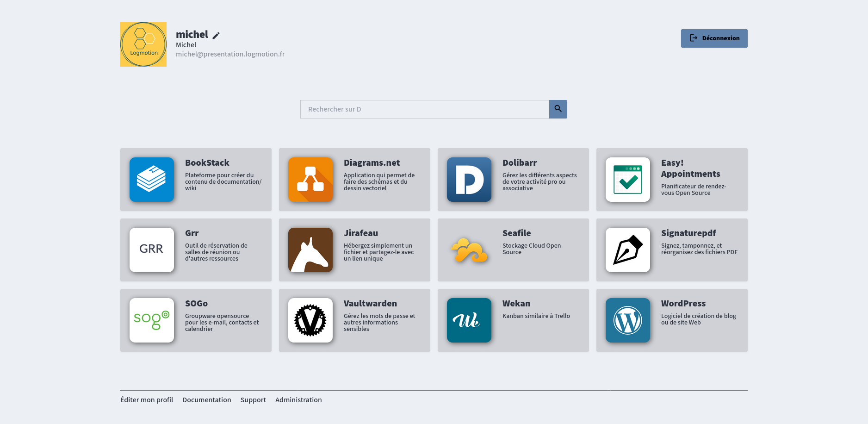Click 'Kanban similaire à Trello' description
The height and width of the screenshot is (424, 868).
click(x=536, y=316)
